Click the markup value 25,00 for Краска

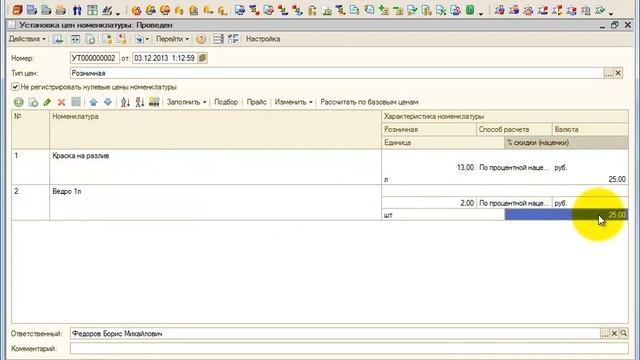(x=566, y=179)
